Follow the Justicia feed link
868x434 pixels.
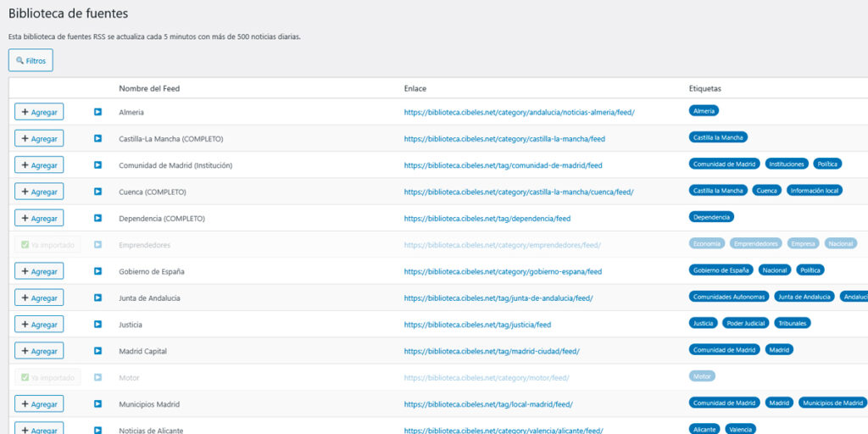click(x=477, y=325)
